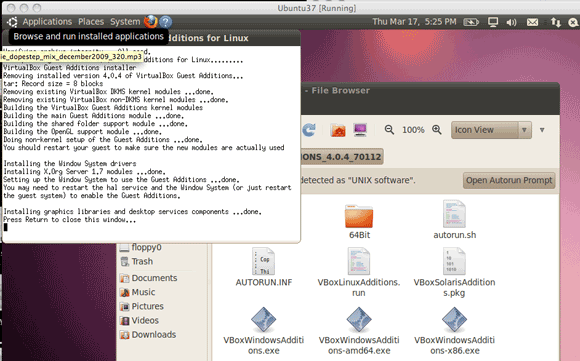
Task: Open the help icon in the panel
Action: click(x=165, y=22)
